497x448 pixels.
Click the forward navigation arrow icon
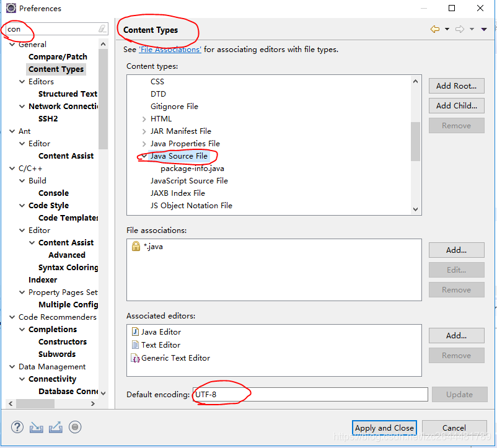[460, 29]
